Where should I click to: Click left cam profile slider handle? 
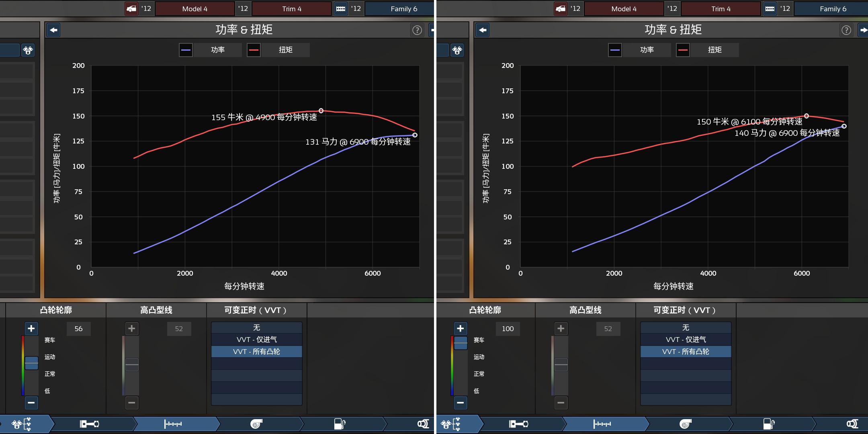coord(31,363)
